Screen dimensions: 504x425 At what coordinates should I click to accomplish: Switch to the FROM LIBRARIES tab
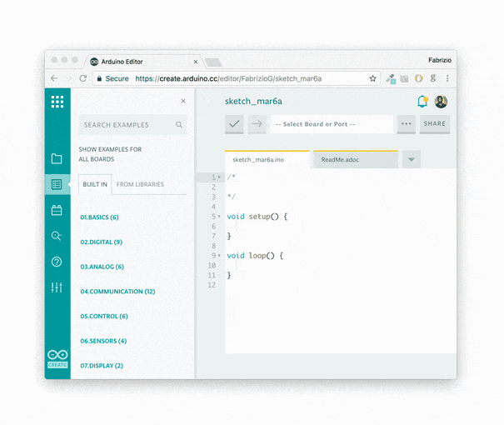click(140, 184)
